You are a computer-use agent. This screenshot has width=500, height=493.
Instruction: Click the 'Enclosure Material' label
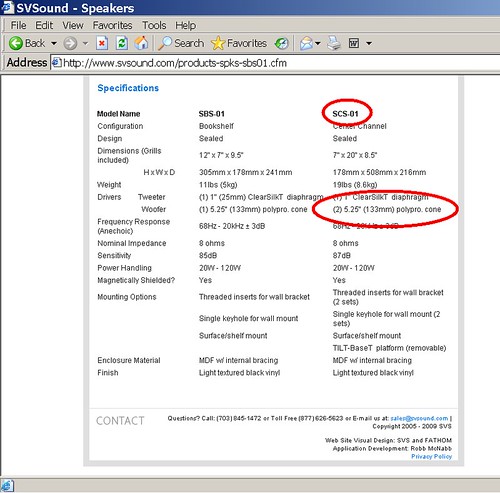(129, 360)
